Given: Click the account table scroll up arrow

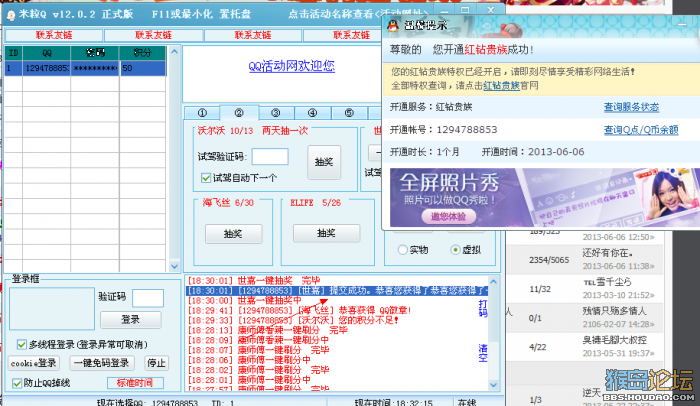Looking at the screenshot, I should pyautogui.click(x=174, y=52).
